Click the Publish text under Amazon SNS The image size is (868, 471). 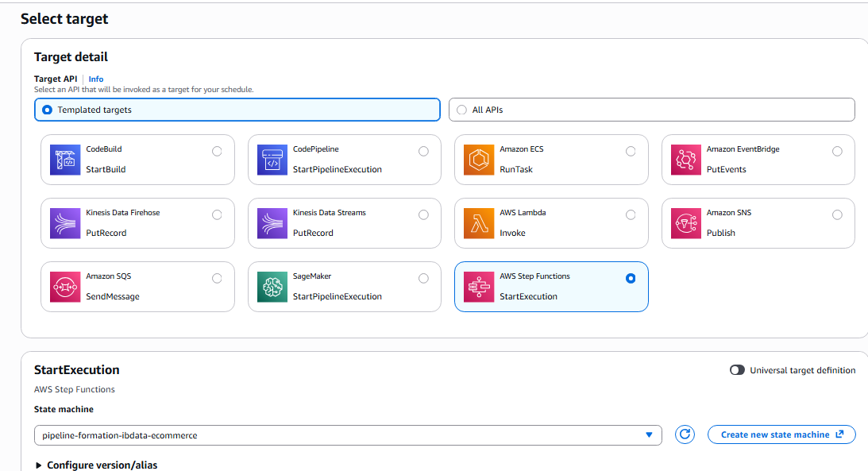[721, 233]
